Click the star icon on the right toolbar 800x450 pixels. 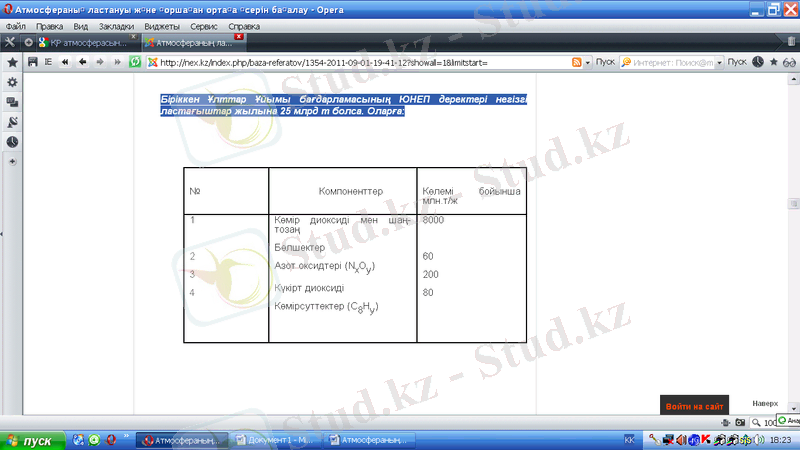pyautogui.click(x=773, y=62)
